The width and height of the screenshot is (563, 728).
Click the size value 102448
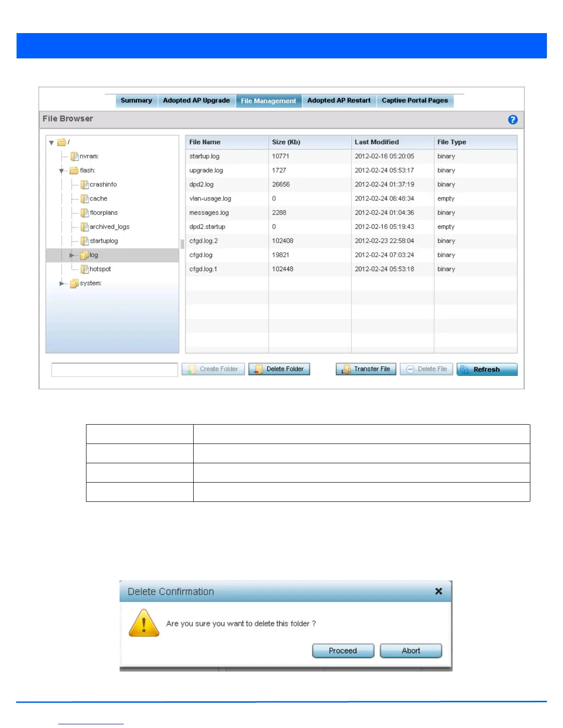[x=282, y=269]
